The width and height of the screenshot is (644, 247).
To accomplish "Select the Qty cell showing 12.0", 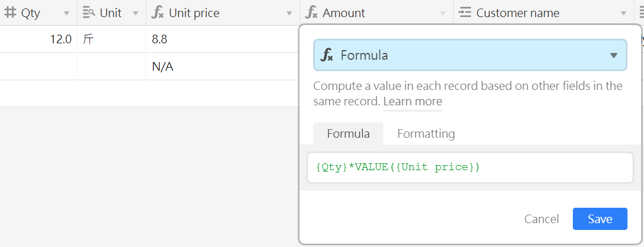I will 39,39.
